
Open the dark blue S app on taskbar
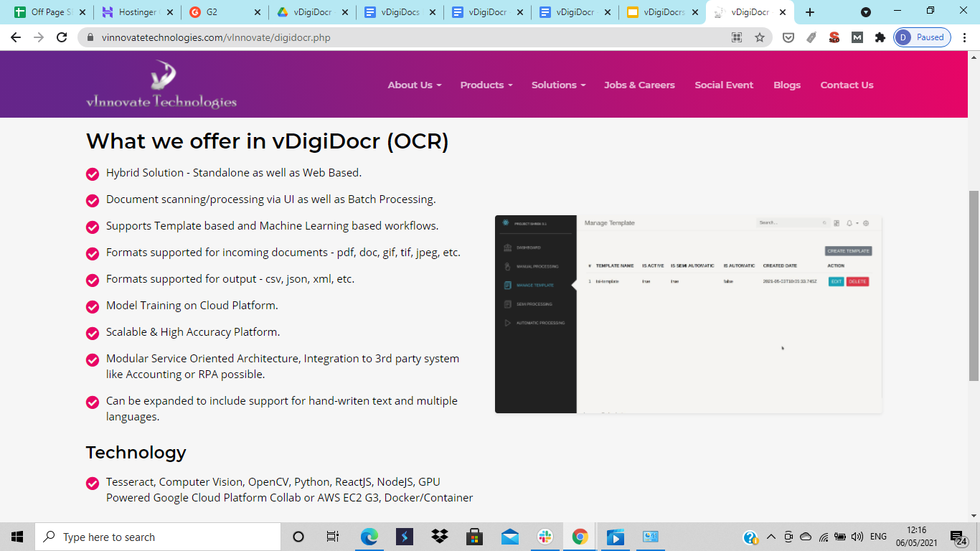[x=405, y=537]
